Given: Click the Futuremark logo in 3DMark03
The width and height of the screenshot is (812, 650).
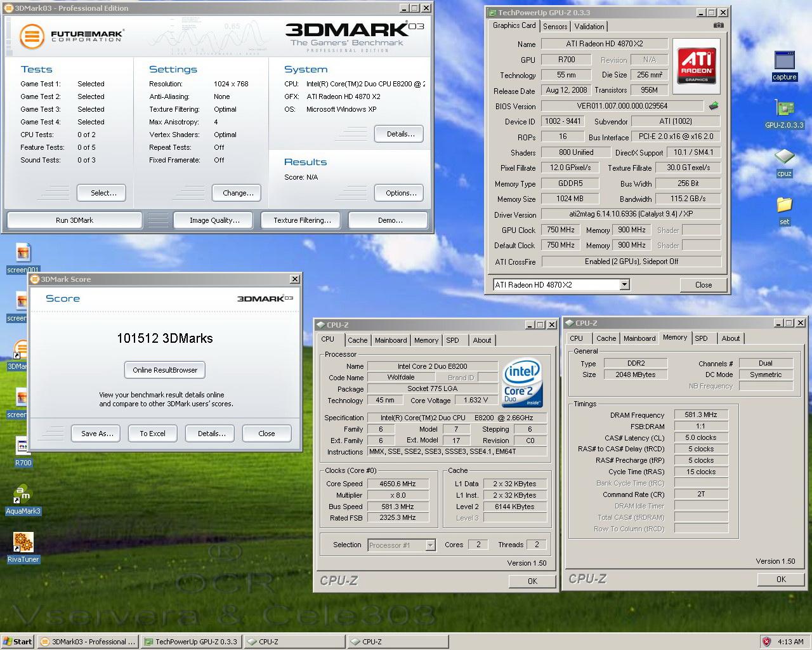Looking at the screenshot, I should (71, 36).
